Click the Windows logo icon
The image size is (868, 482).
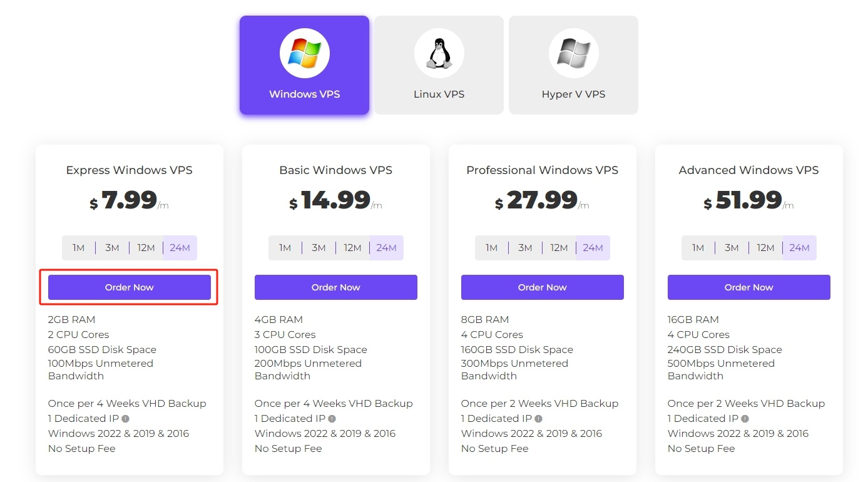tap(304, 53)
